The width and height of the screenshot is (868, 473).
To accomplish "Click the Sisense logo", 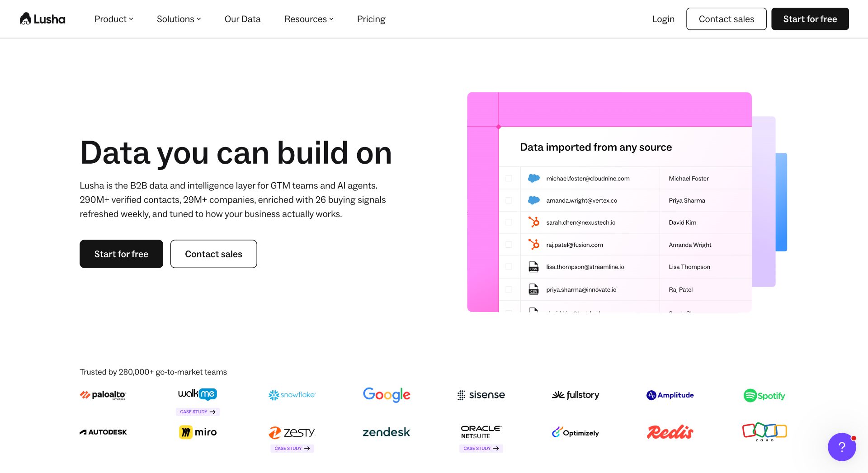I will pos(481,395).
